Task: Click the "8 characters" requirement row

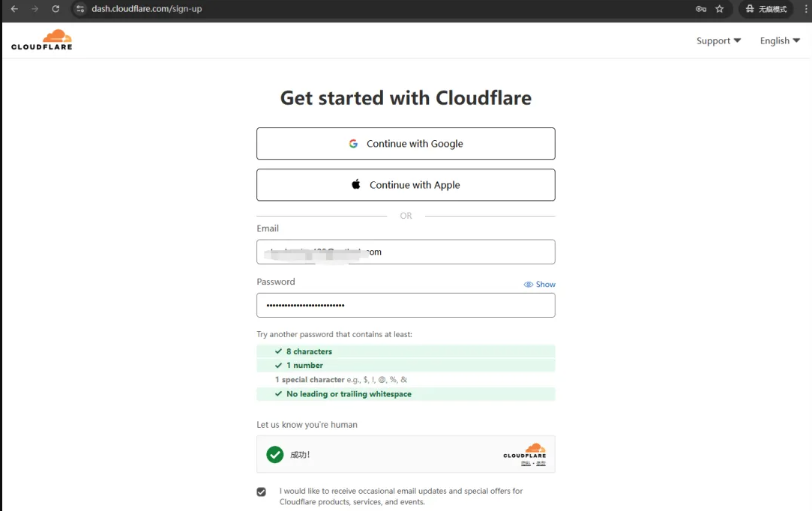Action: (406, 351)
